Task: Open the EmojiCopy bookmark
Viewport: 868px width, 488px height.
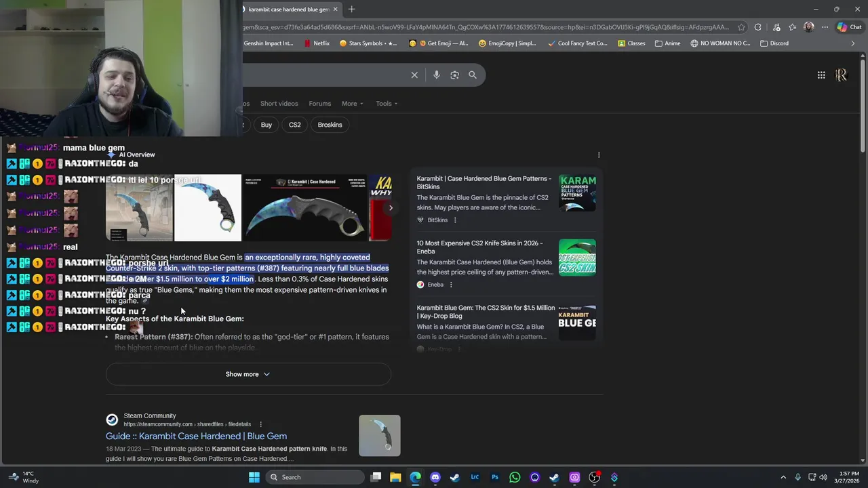Action: pos(507,43)
